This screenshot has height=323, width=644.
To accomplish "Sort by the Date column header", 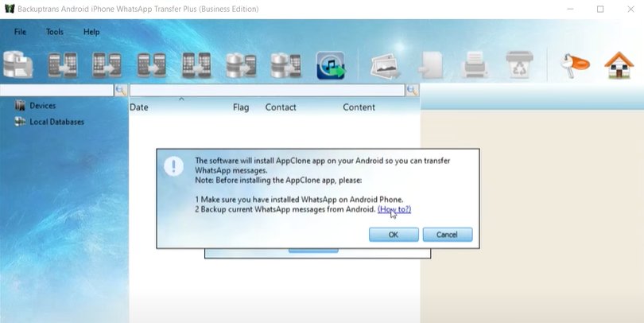I will (x=139, y=107).
